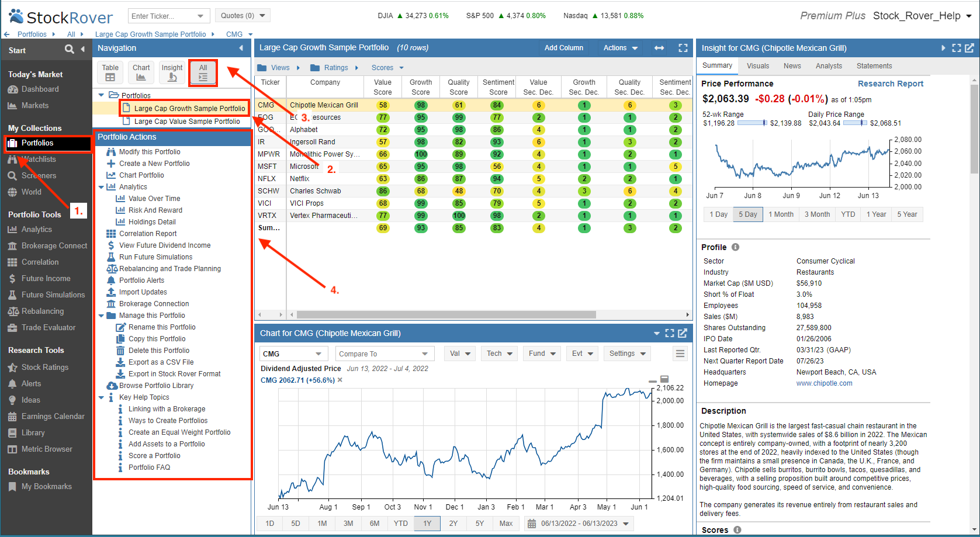
Task: Switch to the News tab
Action: (x=792, y=66)
